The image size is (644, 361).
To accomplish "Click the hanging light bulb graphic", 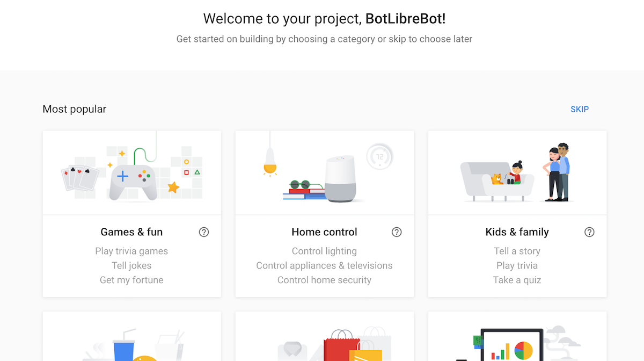I will 270,160.
